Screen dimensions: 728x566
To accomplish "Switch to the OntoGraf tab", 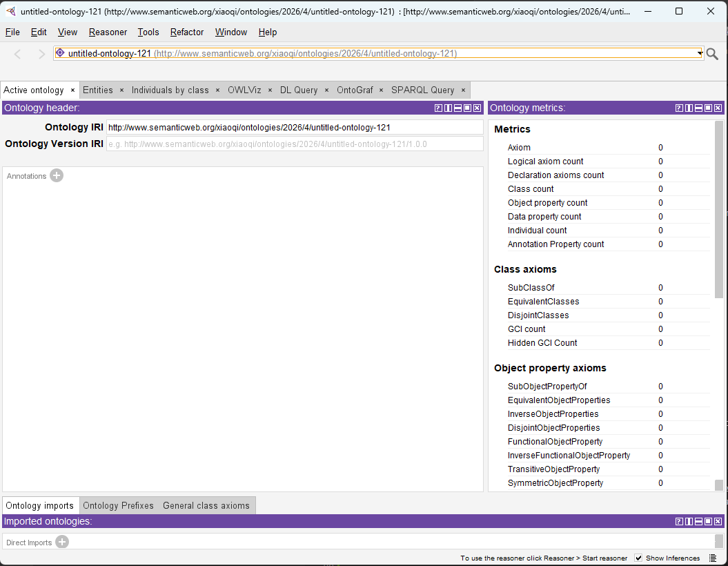I will tap(355, 90).
